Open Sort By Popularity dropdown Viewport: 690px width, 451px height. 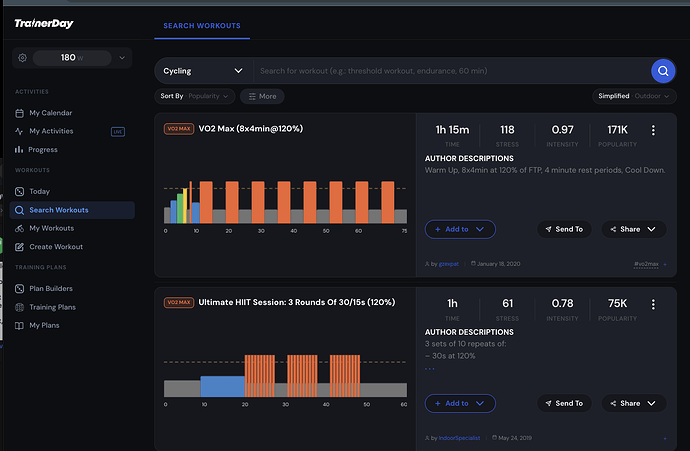(x=195, y=96)
